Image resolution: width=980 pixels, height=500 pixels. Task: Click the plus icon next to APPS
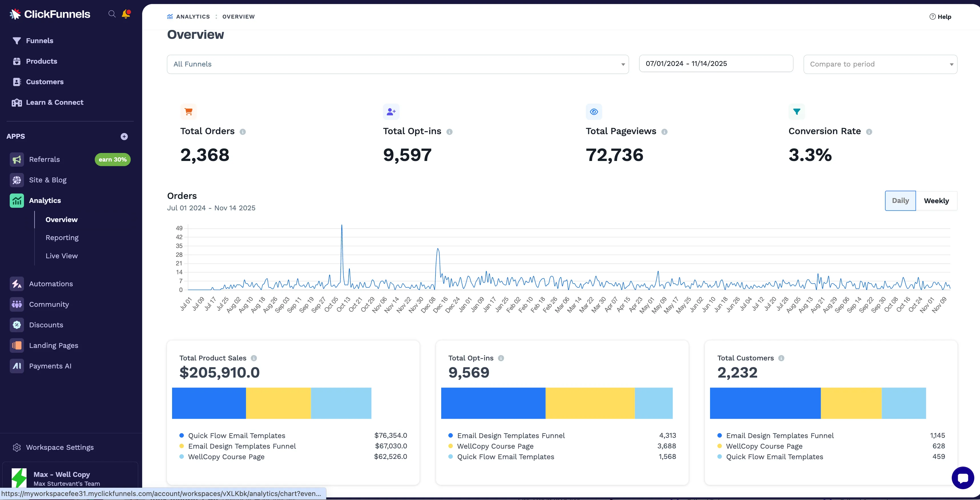[x=124, y=137]
